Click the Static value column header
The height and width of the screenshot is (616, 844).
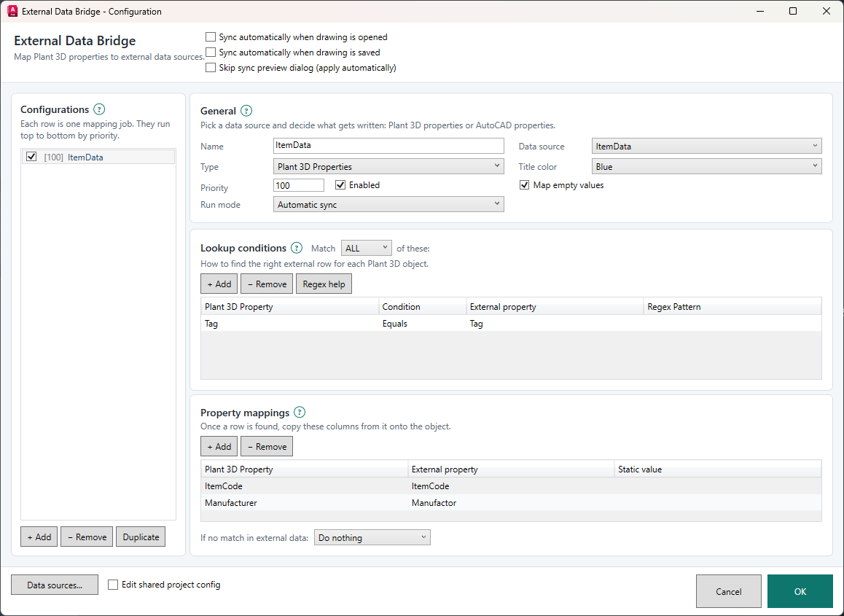tap(718, 469)
